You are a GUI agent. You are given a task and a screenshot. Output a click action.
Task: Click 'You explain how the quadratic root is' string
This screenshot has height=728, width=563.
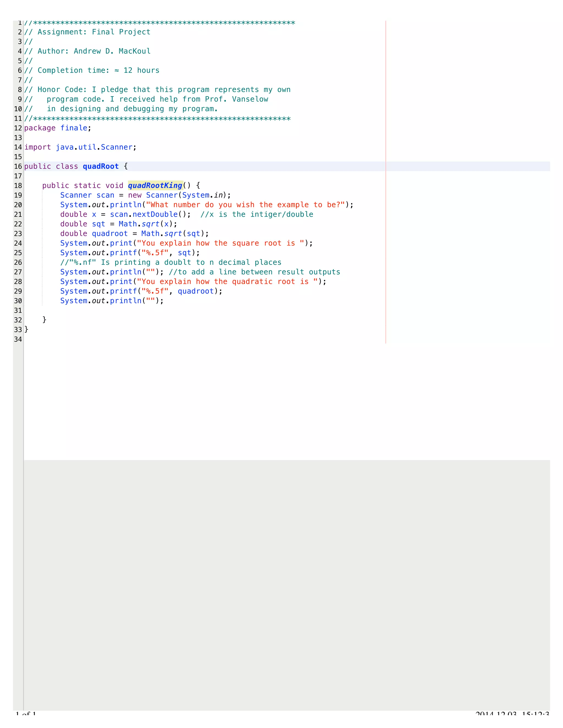(227, 282)
